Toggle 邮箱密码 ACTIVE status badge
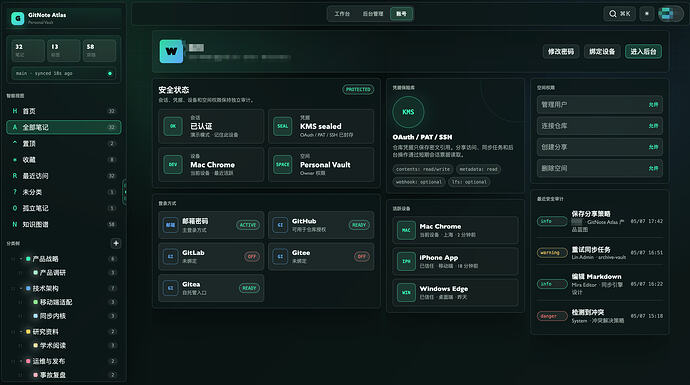This screenshot has height=385, width=690. (x=248, y=225)
